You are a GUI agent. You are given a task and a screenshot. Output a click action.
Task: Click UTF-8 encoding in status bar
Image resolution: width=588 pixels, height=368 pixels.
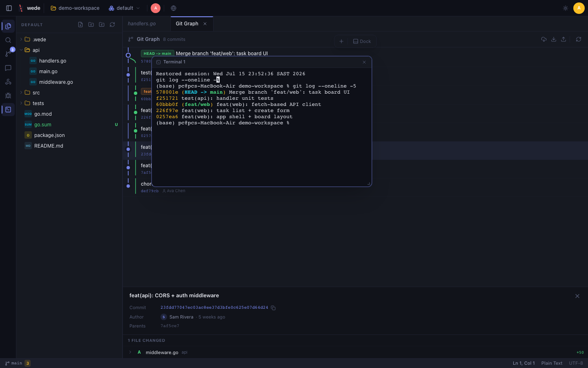pos(576,363)
